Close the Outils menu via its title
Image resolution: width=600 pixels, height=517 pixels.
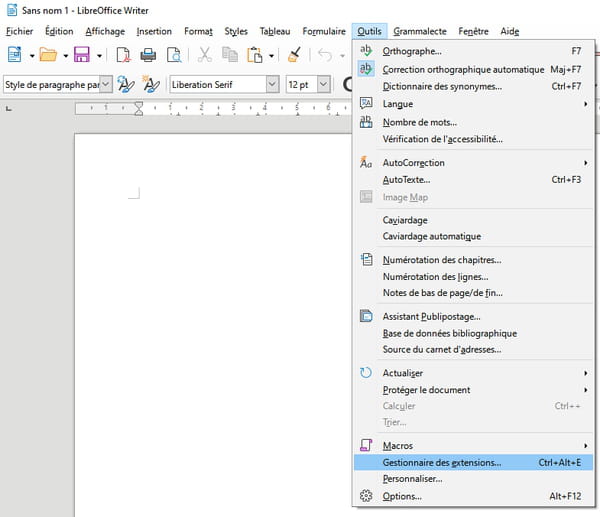369,31
